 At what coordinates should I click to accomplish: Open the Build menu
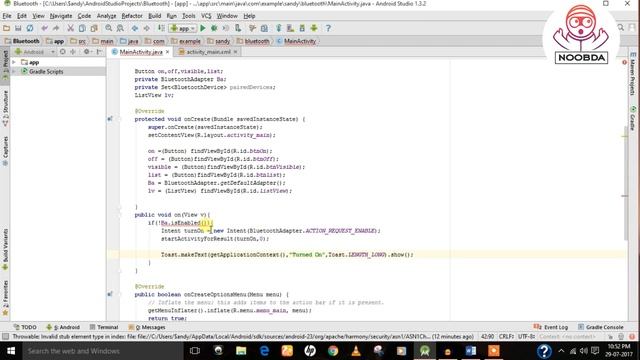[x=154, y=16]
